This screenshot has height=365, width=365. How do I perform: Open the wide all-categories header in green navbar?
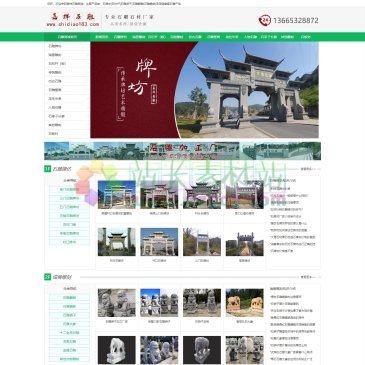click(x=67, y=37)
